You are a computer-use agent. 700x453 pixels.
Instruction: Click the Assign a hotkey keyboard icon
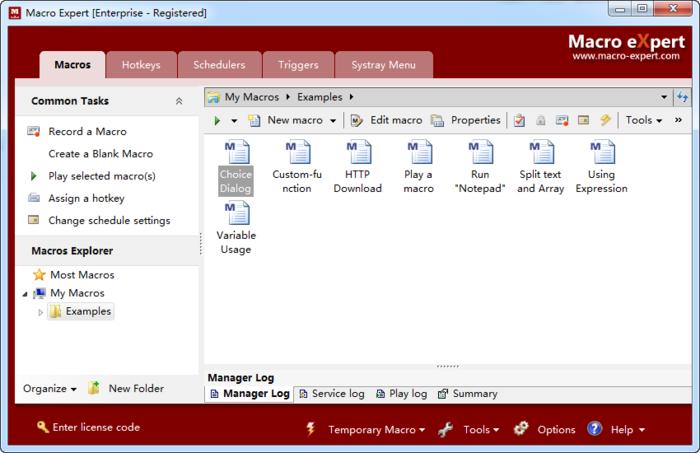click(x=34, y=197)
